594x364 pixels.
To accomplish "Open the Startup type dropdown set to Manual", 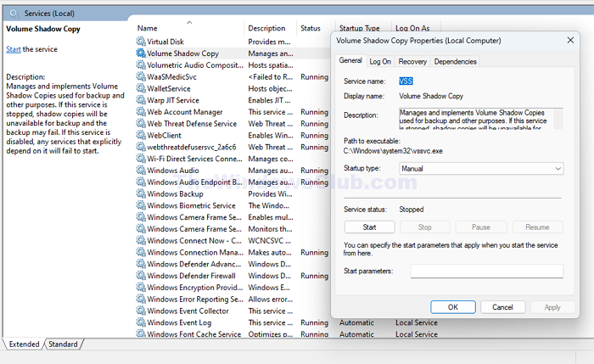I will click(x=481, y=169).
